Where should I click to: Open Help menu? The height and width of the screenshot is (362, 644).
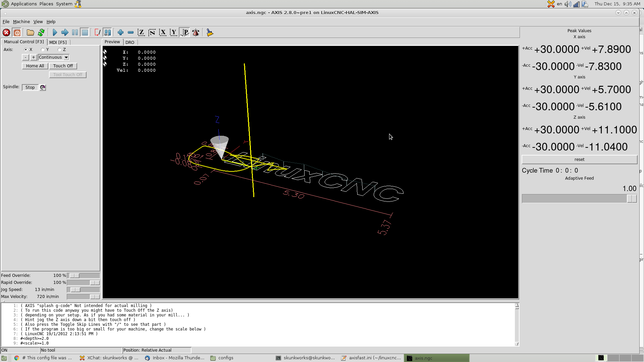tap(51, 22)
